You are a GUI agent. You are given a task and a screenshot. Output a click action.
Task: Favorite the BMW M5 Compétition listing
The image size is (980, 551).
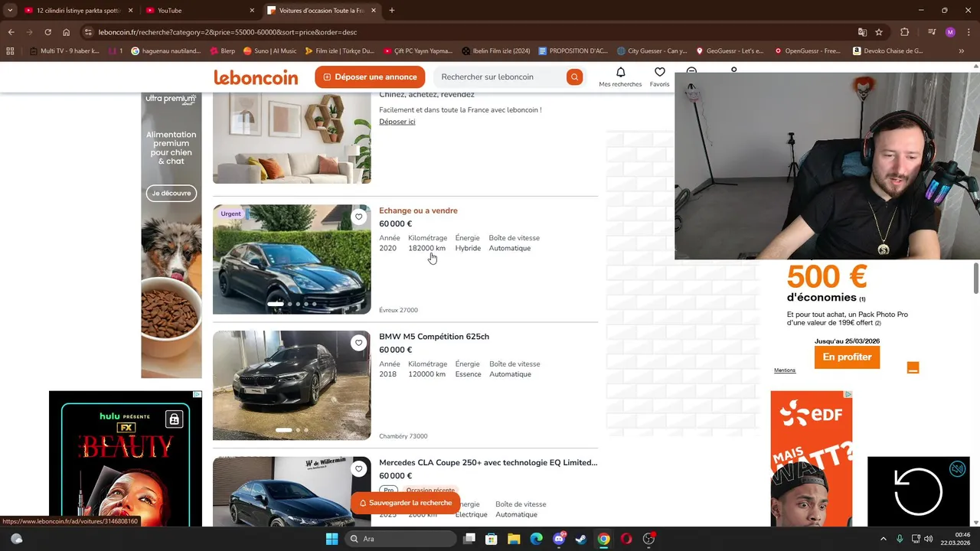tap(358, 343)
